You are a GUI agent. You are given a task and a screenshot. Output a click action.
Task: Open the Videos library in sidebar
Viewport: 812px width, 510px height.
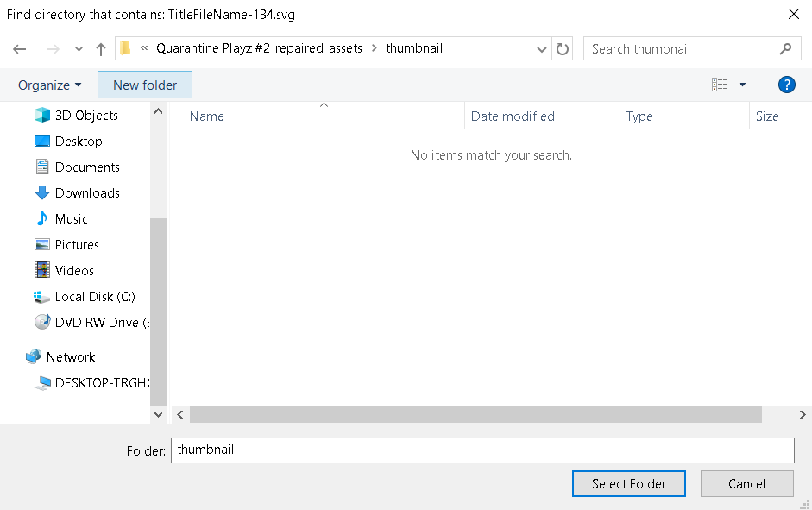pyautogui.click(x=74, y=270)
